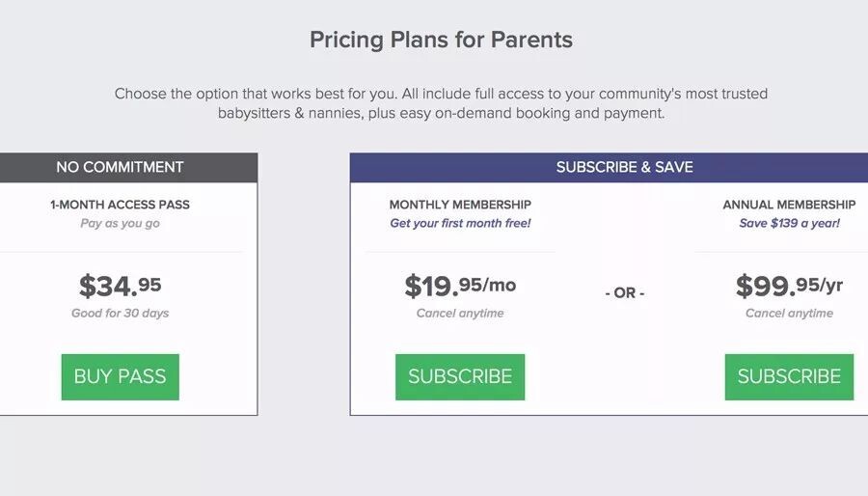The image size is (868, 496).
Task: Click the $99.95/yr price
Action: [x=789, y=286]
